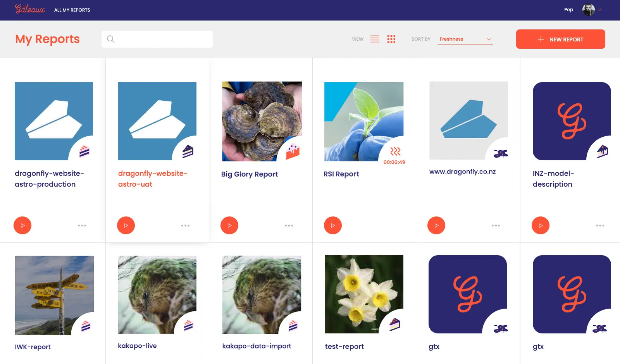Click the cake slice icon on dragonfly-website-astro-uat

[x=188, y=151]
